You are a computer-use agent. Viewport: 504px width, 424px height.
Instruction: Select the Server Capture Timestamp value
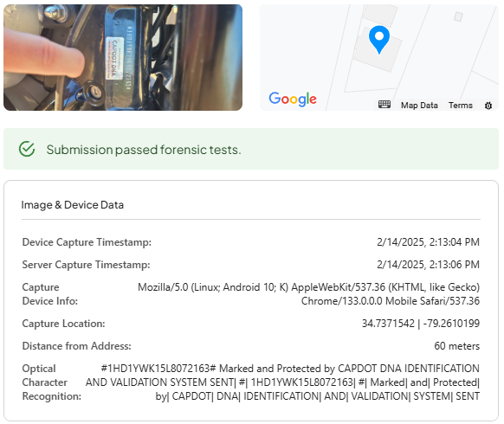pos(428,265)
